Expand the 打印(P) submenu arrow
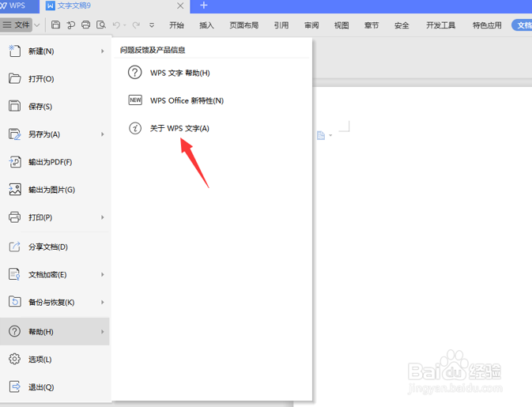Screen dimensions: 532x407 [x=103, y=217]
